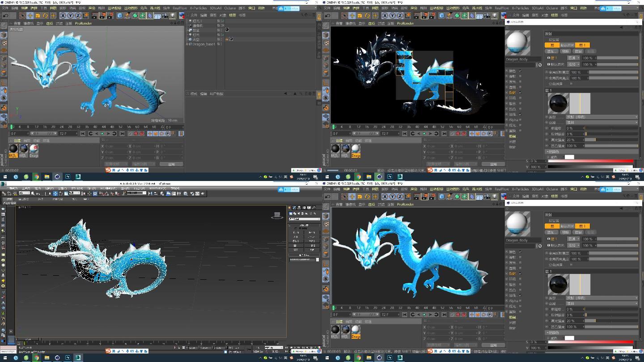Select the Move tool in top-left Cinema 4D
Viewport: 644px width, 362px height.
30,16
